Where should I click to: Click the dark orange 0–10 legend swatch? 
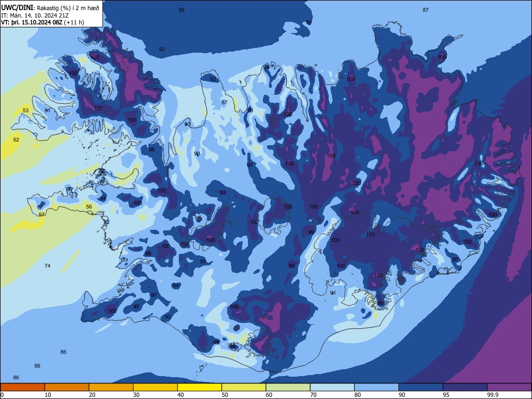(x=22, y=387)
